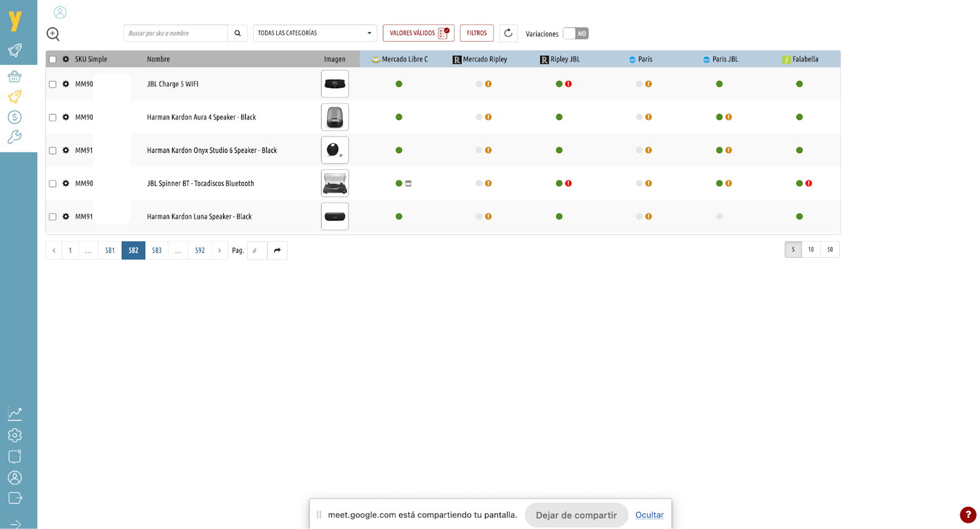Click the zoom-in magnifier icon at top left

point(53,34)
